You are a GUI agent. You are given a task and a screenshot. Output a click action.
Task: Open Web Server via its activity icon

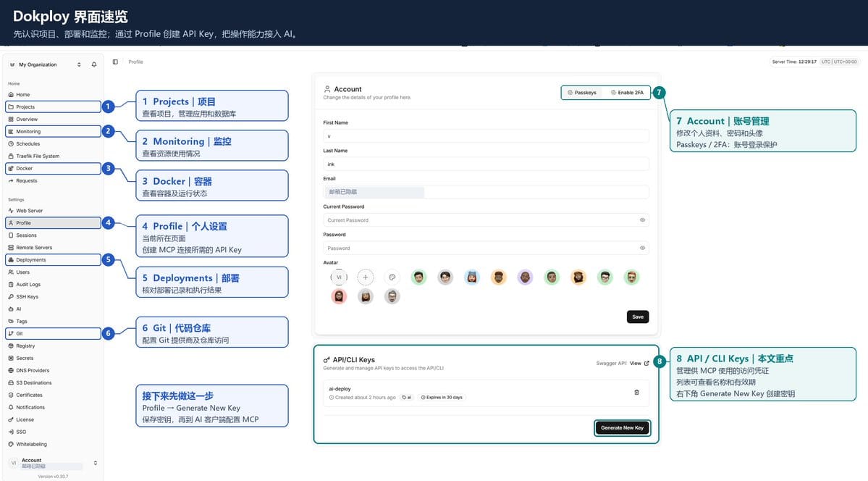(x=11, y=211)
